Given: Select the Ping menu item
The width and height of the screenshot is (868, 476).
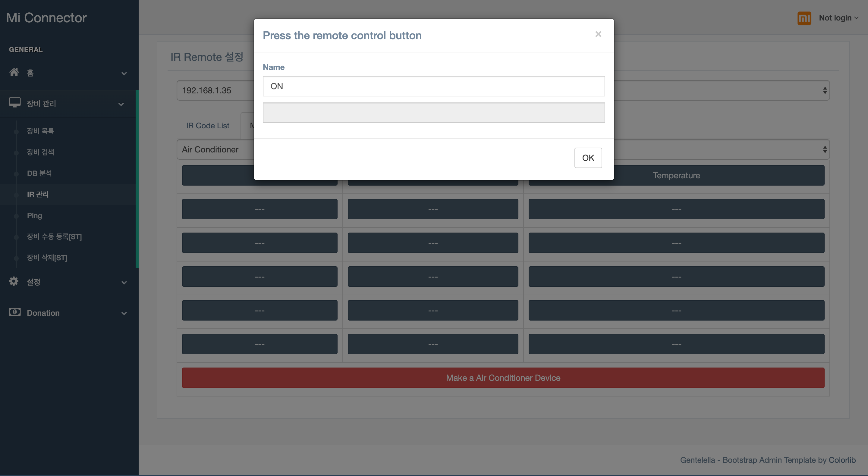Looking at the screenshot, I should (x=34, y=216).
